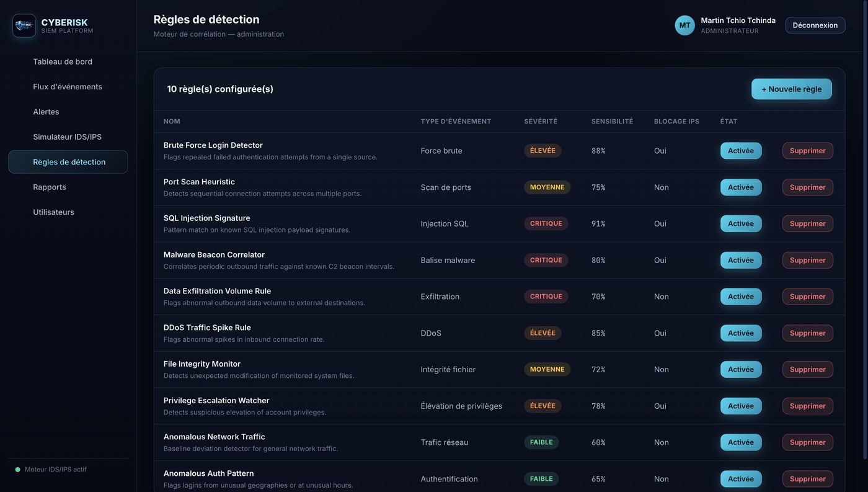Click Supprimer for Data Exfiltration Volume Rule
This screenshot has height=492, width=868.
(x=808, y=297)
